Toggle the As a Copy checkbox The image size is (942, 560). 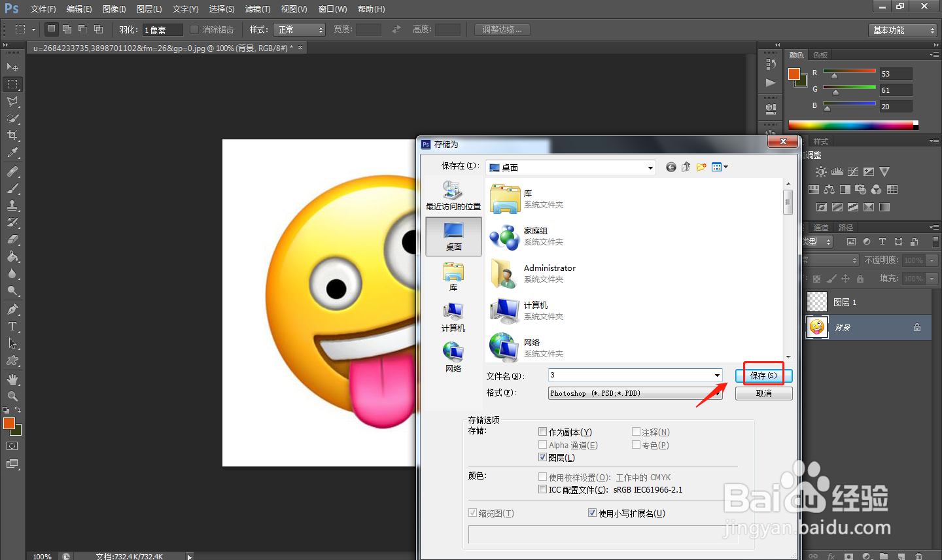coord(542,432)
